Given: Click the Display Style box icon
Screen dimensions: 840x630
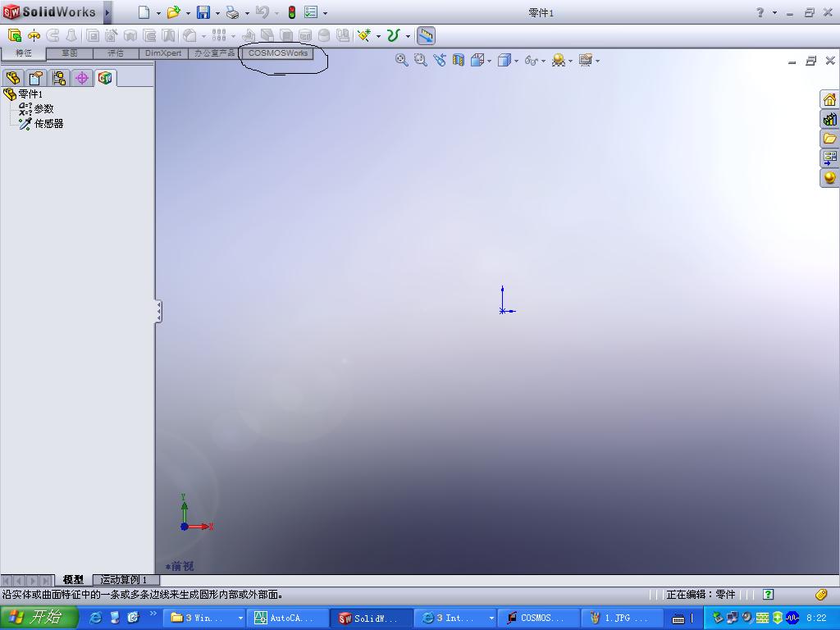Looking at the screenshot, I should click(504, 60).
